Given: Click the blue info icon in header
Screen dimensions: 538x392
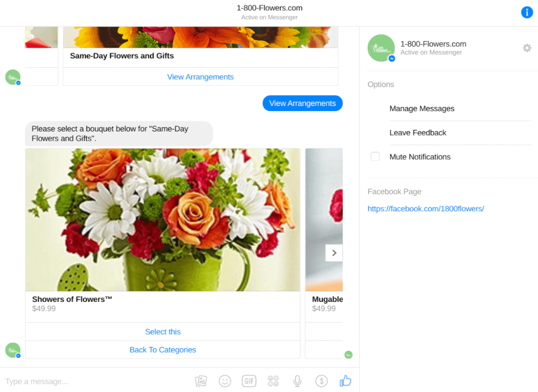Looking at the screenshot, I should (x=527, y=13).
